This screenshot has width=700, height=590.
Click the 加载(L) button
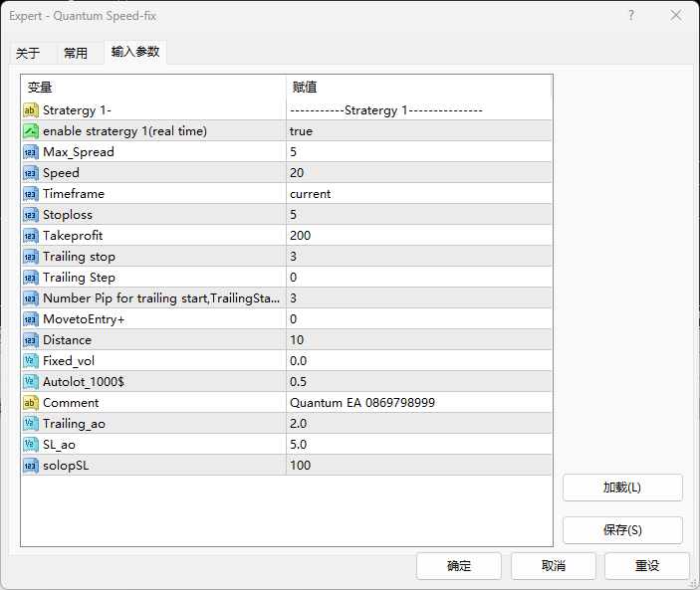pyautogui.click(x=622, y=488)
